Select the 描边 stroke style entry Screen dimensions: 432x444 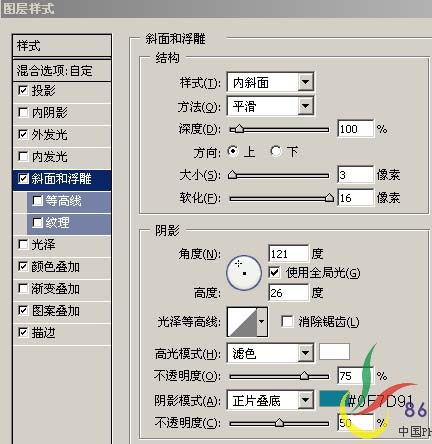coord(62,333)
